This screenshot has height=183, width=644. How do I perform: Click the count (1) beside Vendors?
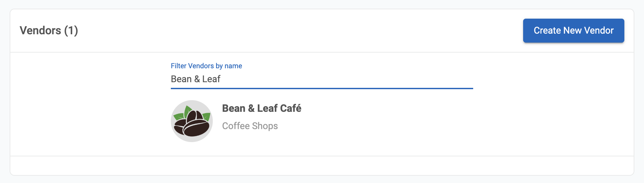point(71,31)
